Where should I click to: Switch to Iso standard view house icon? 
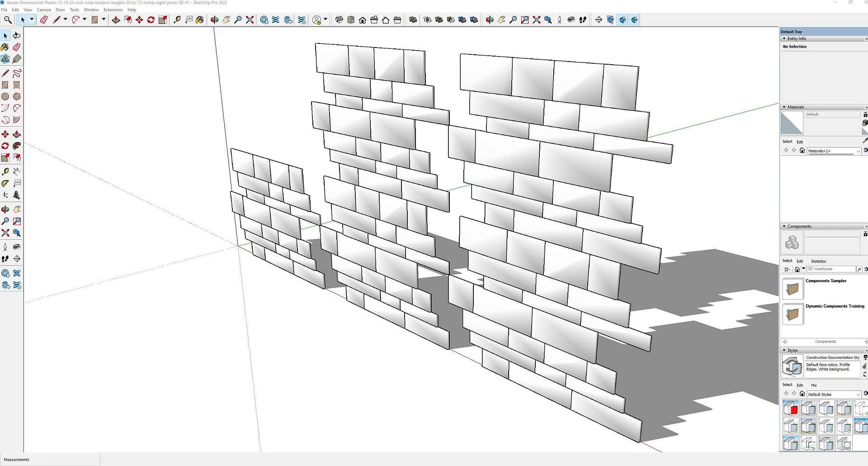coord(339,20)
